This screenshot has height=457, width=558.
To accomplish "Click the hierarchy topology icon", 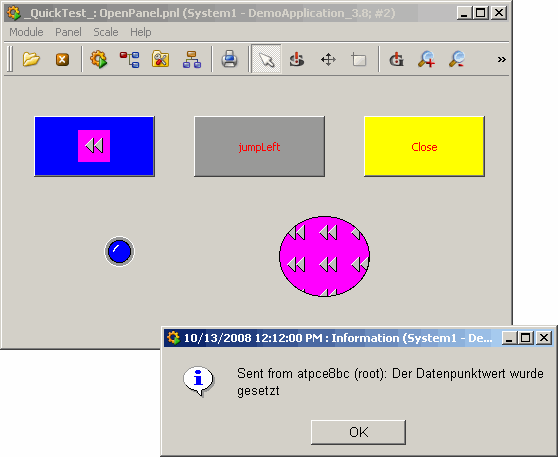I will 192,59.
